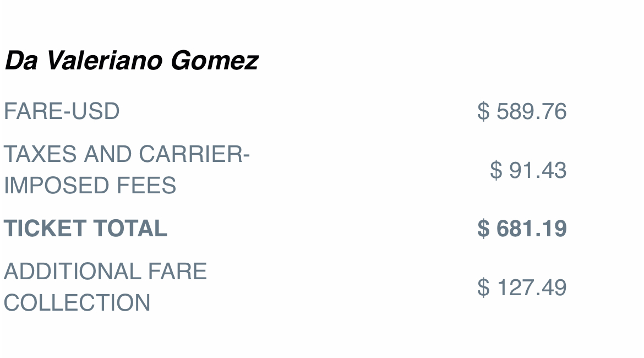Click the dollar sign before 589.76
This screenshot has height=358, width=644.
point(483,111)
